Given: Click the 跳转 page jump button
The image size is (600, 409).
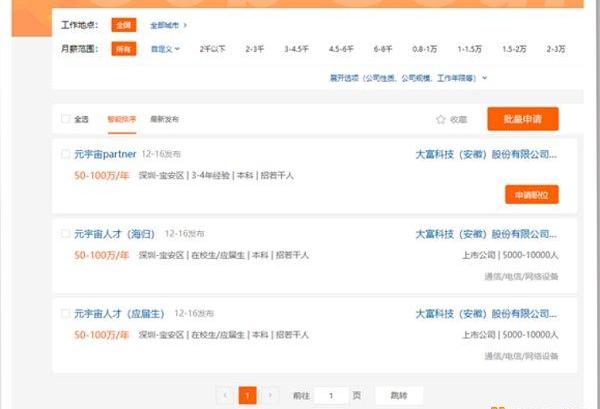Looking at the screenshot, I should click(x=399, y=395).
